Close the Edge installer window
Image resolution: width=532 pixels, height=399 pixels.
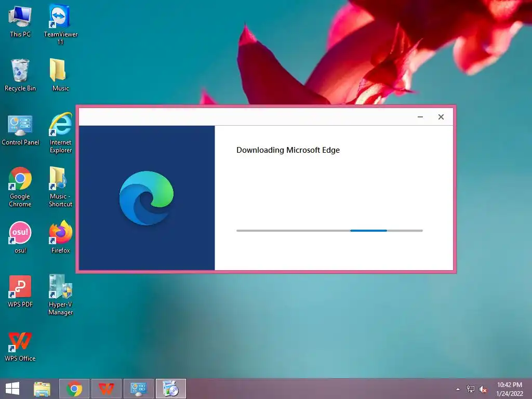441,117
